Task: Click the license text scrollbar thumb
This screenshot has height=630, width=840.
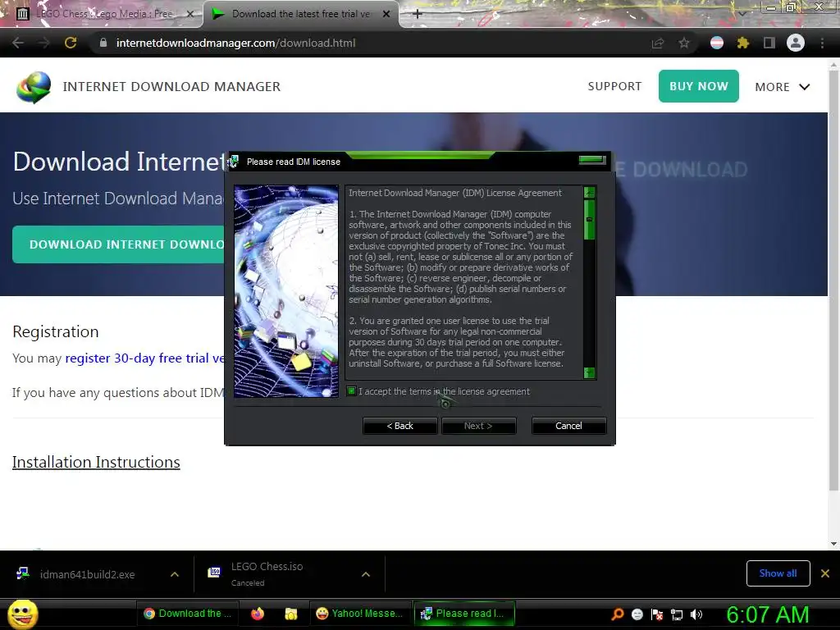Action: 589,220
